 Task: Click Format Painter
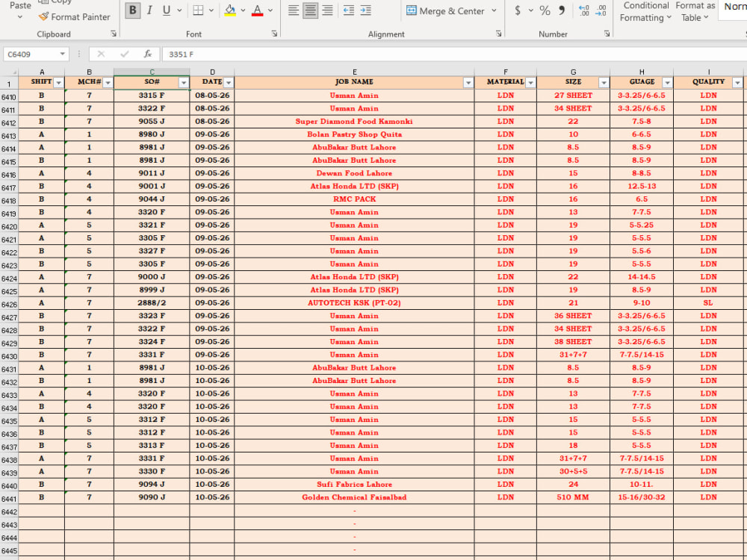(74, 16)
